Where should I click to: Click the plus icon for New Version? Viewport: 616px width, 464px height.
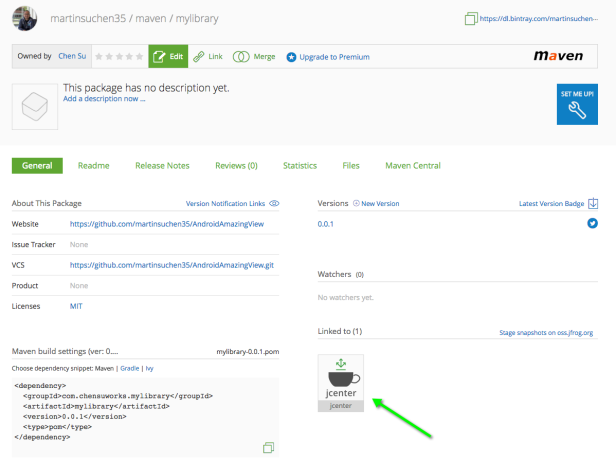[x=356, y=203]
